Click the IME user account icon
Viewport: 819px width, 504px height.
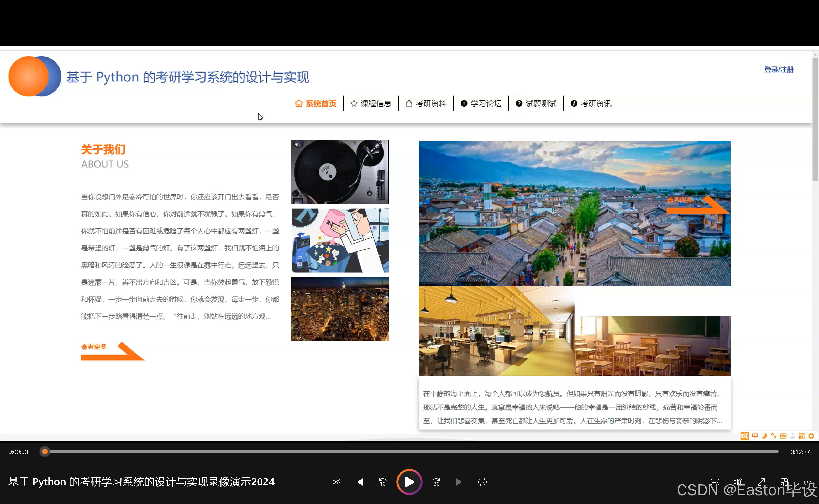(x=793, y=436)
